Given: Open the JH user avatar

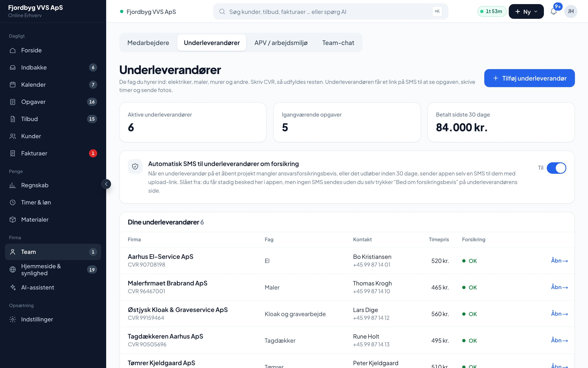Looking at the screenshot, I should coord(571,11).
